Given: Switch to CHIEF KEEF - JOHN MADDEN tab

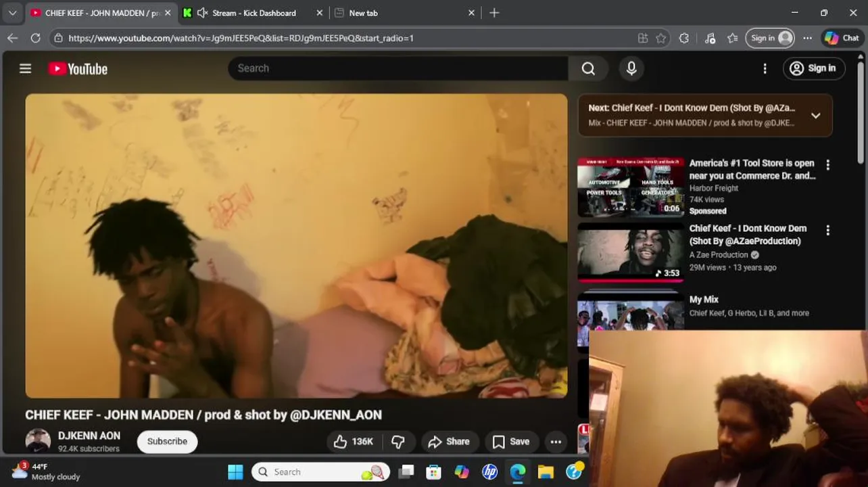Looking at the screenshot, I should [101, 13].
